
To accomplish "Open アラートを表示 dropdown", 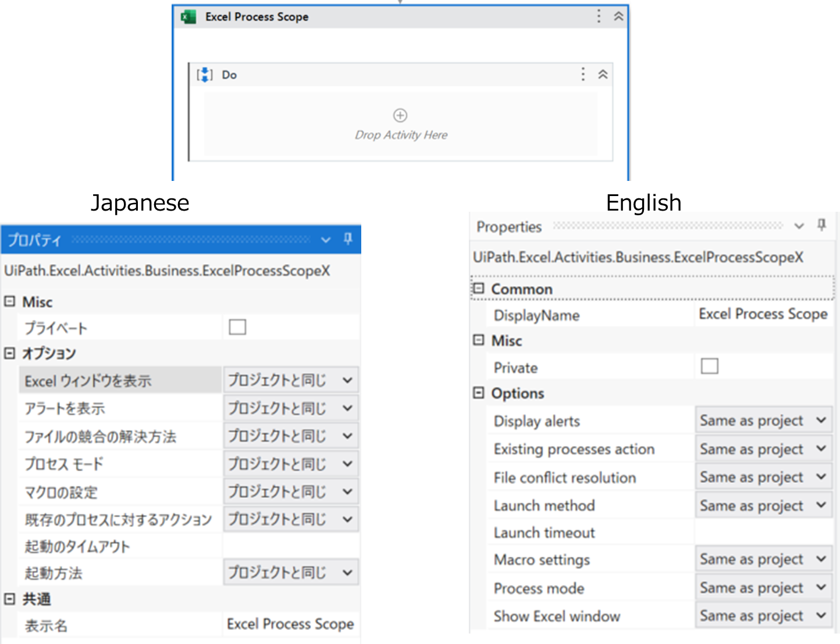I will coord(291,408).
